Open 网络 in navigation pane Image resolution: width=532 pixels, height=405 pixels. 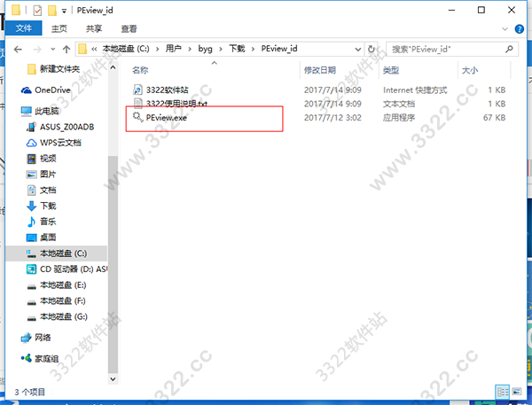click(x=43, y=338)
